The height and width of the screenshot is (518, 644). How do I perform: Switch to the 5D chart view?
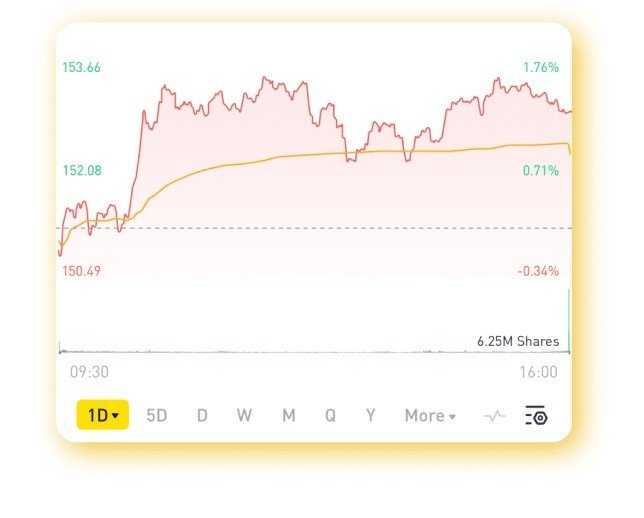157,416
